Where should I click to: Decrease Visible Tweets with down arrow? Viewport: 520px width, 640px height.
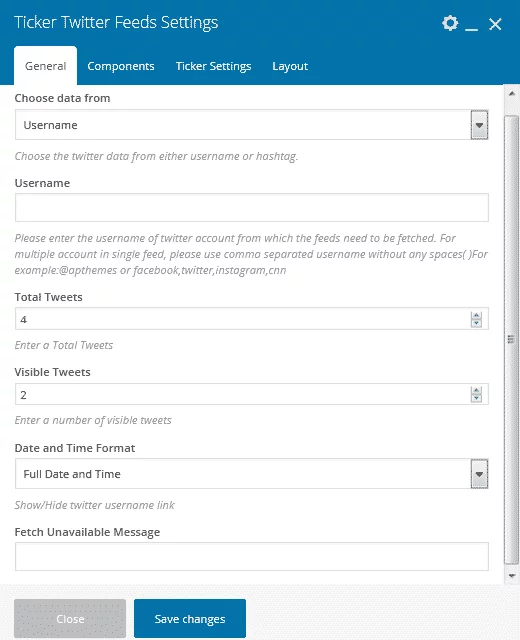pyautogui.click(x=476, y=398)
